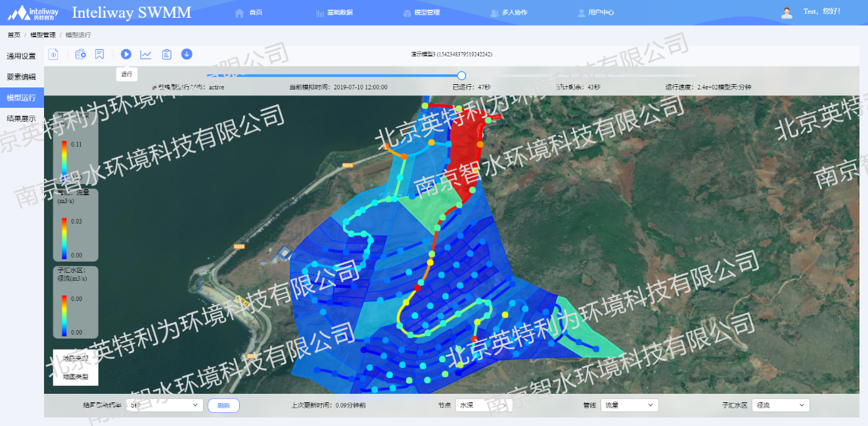This screenshot has height=426, width=868.
Task: Click 模型管理 breadcrumb link
Action: click(x=43, y=35)
